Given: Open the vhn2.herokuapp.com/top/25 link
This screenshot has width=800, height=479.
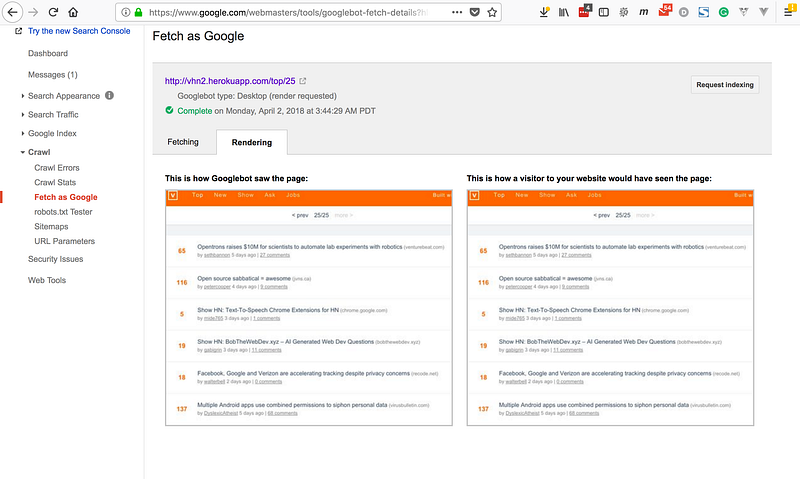Looking at the screenshot, I should pyautogui.click(x=230, y=81).
